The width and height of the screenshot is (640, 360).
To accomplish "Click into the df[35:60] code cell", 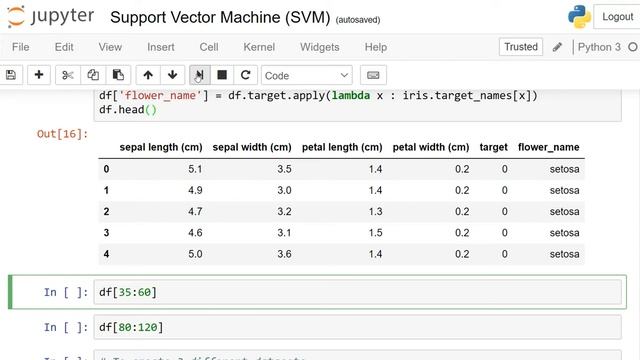I will pyautogui.click(x=358, y=292).
